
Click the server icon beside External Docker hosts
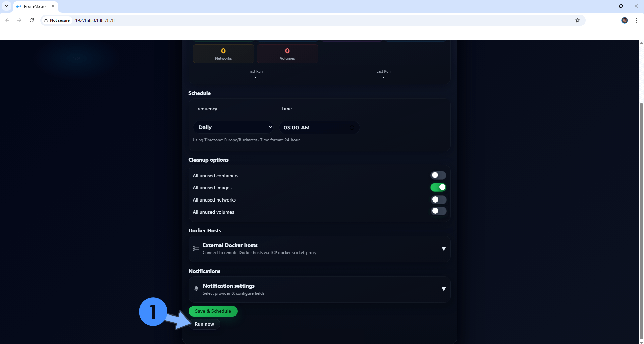click(196, 248)
